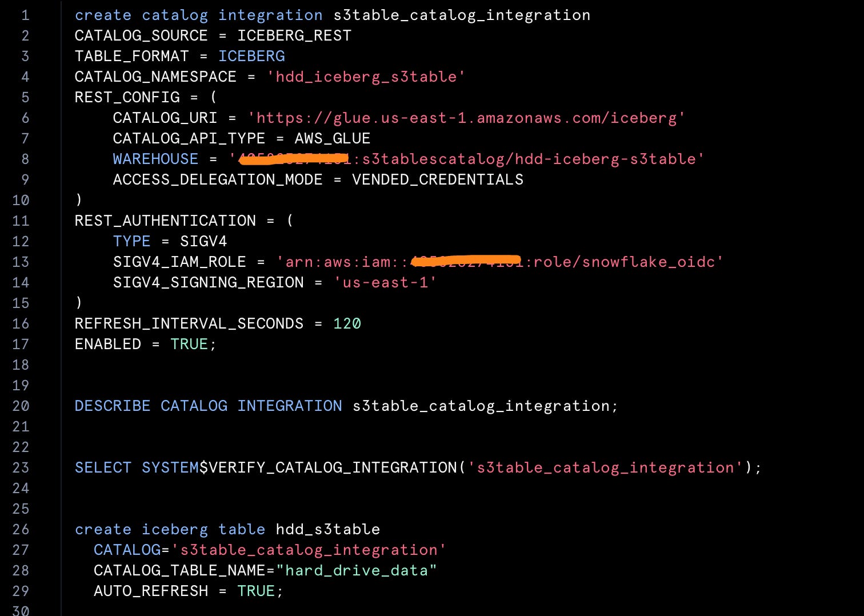
Task: Click SIGV4_IAM_ROLE parameter
Action: point(179,262)
